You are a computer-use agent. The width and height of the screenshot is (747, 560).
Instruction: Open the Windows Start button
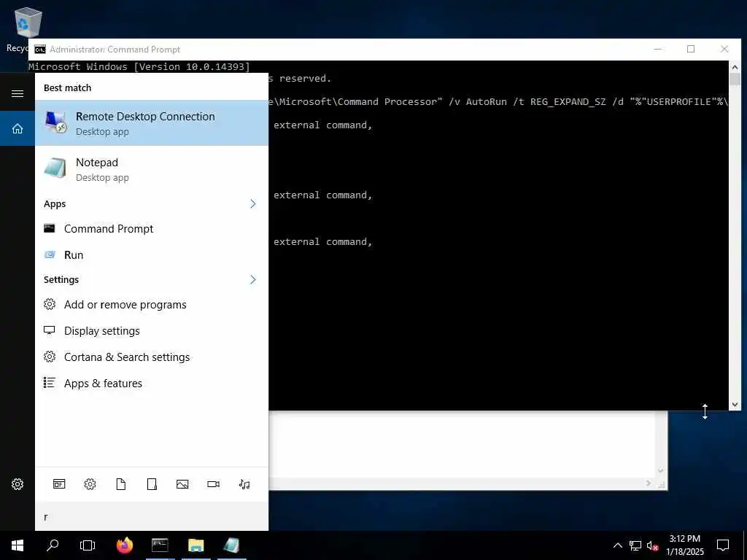pos(18,545)
